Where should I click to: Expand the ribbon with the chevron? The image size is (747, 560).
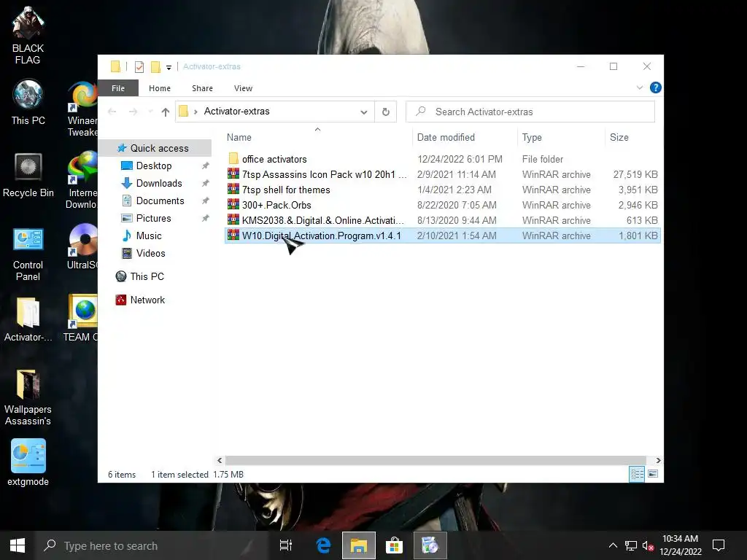[x=639, y=87]
